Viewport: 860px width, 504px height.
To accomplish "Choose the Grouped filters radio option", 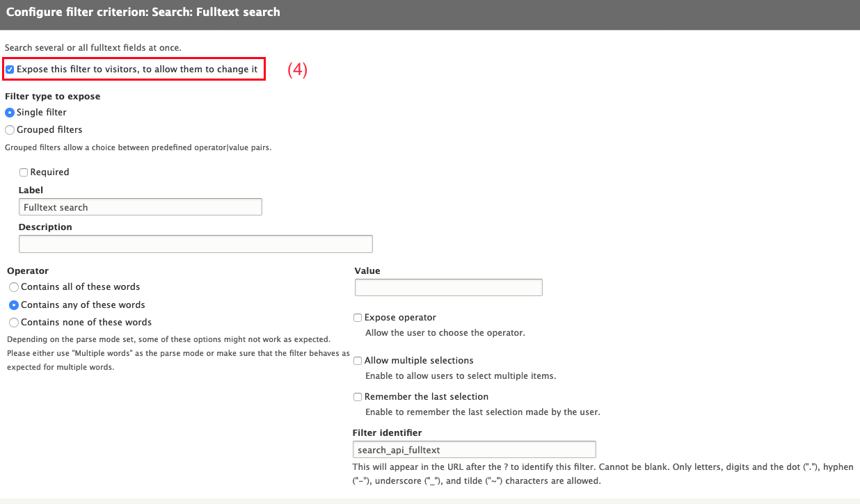I will 10,130.
